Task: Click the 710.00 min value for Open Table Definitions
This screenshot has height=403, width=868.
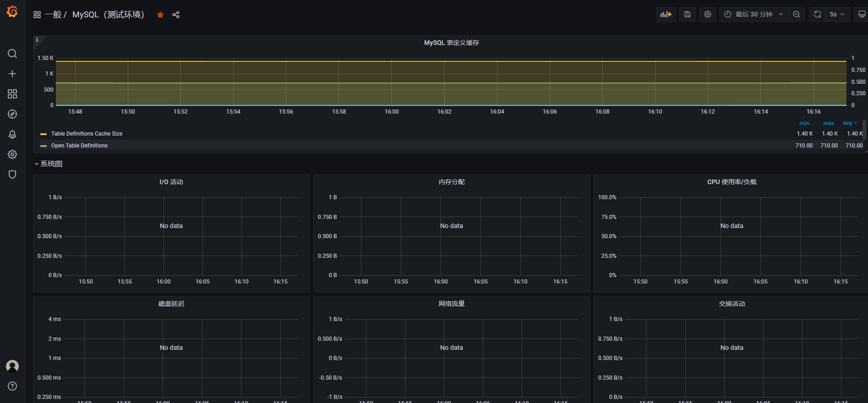Action: 804,146
